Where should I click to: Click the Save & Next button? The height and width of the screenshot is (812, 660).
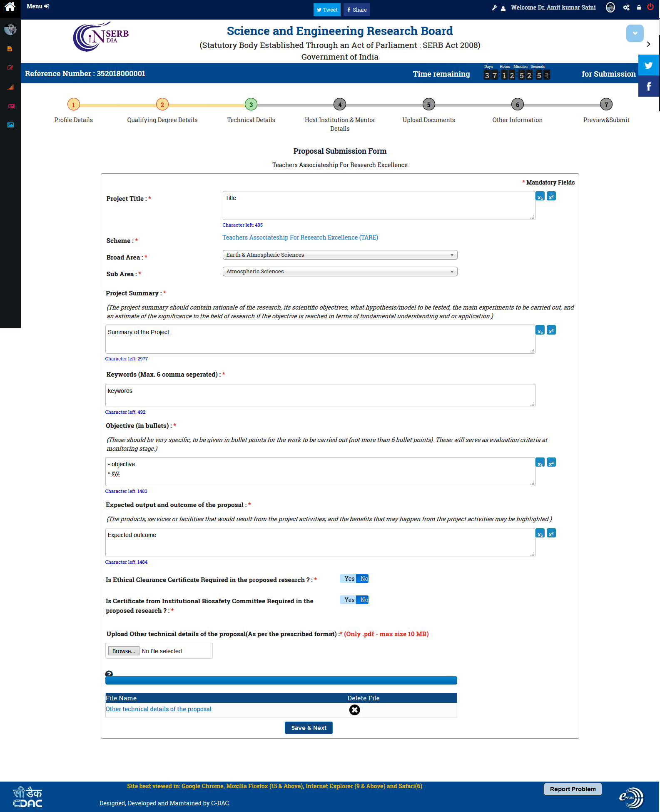(309, 728)
